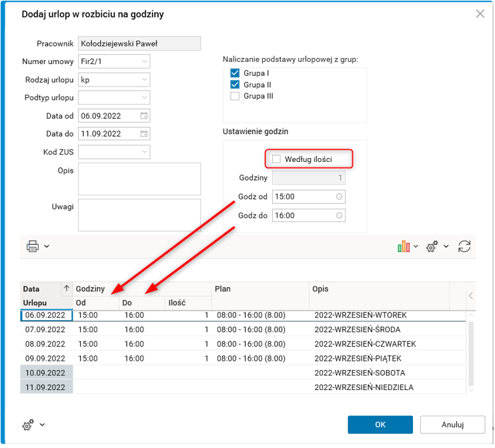Select the 09.09.2022 row
Viewport: 495px width, 448px height.
tap(243, 359)
